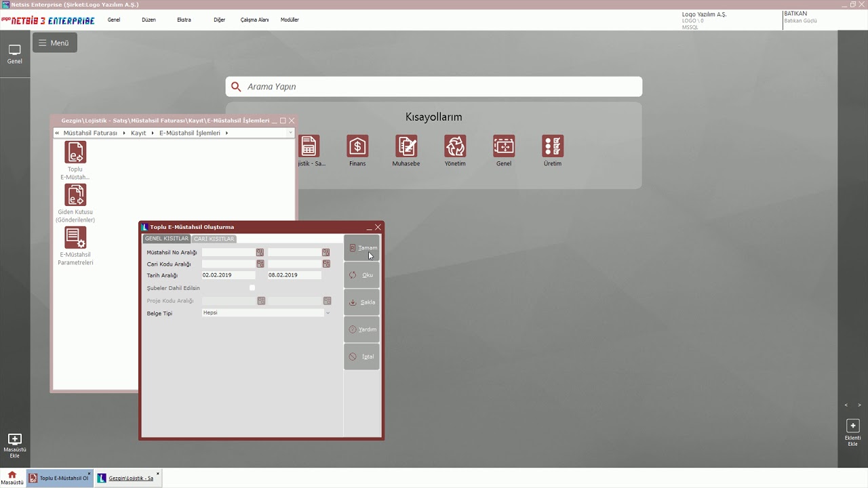The width and height of the screenshot is (868, 488).
Task: Switch to Gezgin\Lojistik taskbar item
Action: coord(128,478)
